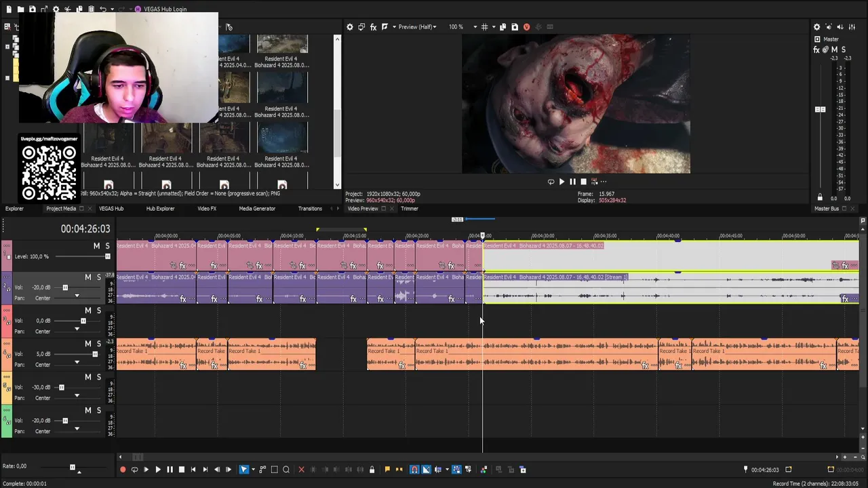The width and height of the screenshot is (868, 488).
Task: Switch to the VEGAS Hub tab
Action: coord(111,209)
